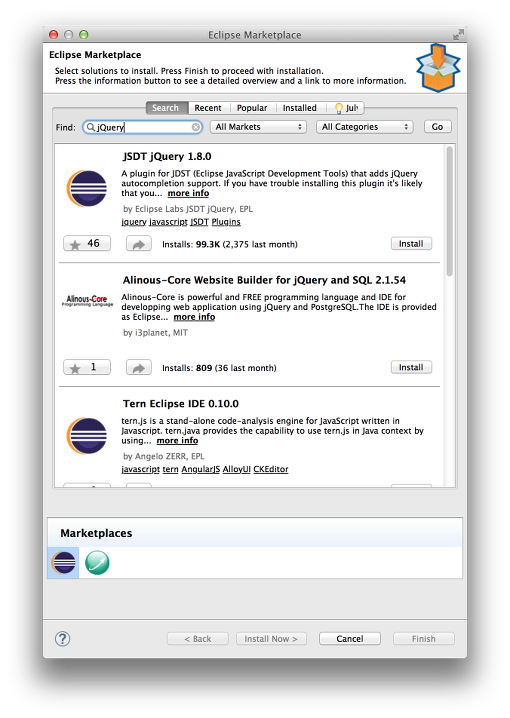Toggle full screen using the window corner arrows

(x=458, y=34)
